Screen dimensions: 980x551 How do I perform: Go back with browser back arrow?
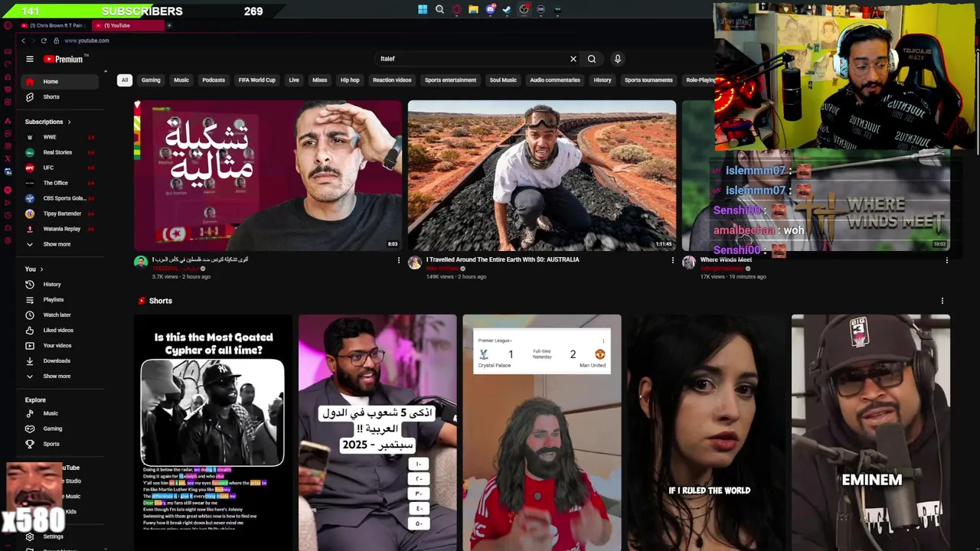click(x=23, y=41)
